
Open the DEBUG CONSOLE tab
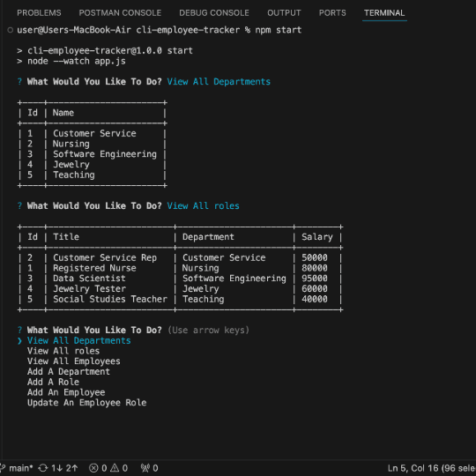point(214,12)
